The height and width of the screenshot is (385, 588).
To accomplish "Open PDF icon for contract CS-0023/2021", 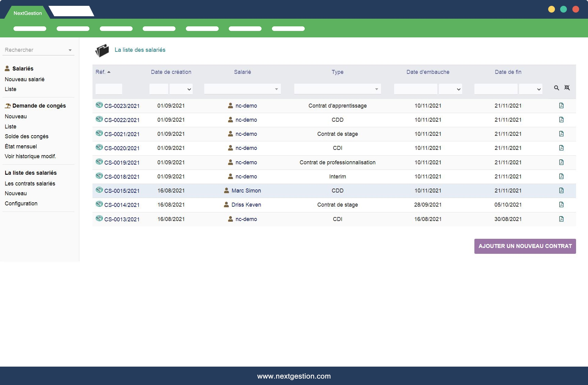I will (561, 106).
